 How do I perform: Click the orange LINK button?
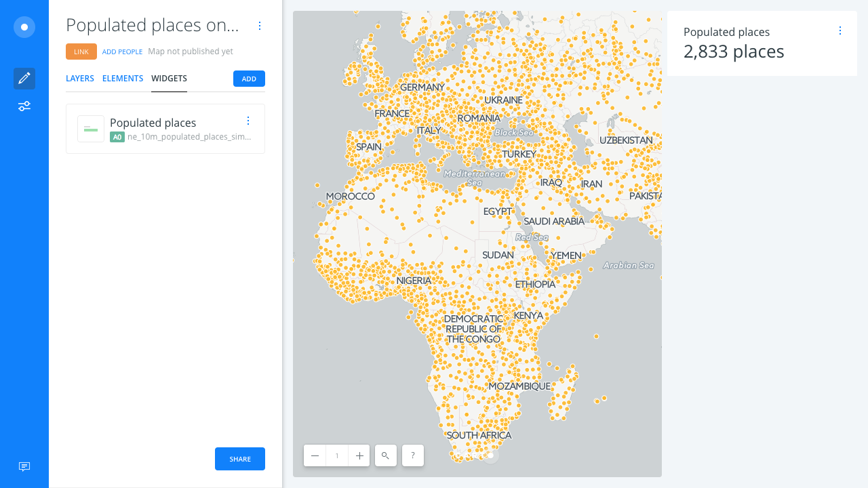pos(81,51)
